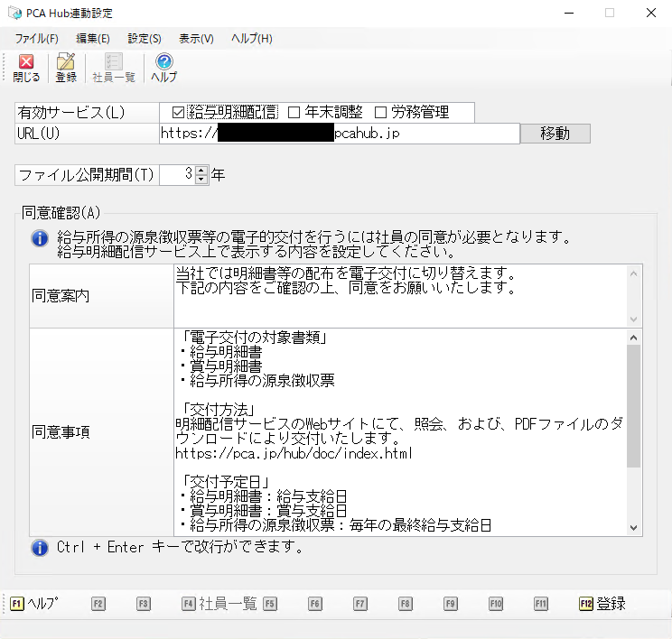Screen dimensions: 672x639
Task: Click the 「交付予定日」 heading text
Action: pyautogui.click(x=226, y=482)
